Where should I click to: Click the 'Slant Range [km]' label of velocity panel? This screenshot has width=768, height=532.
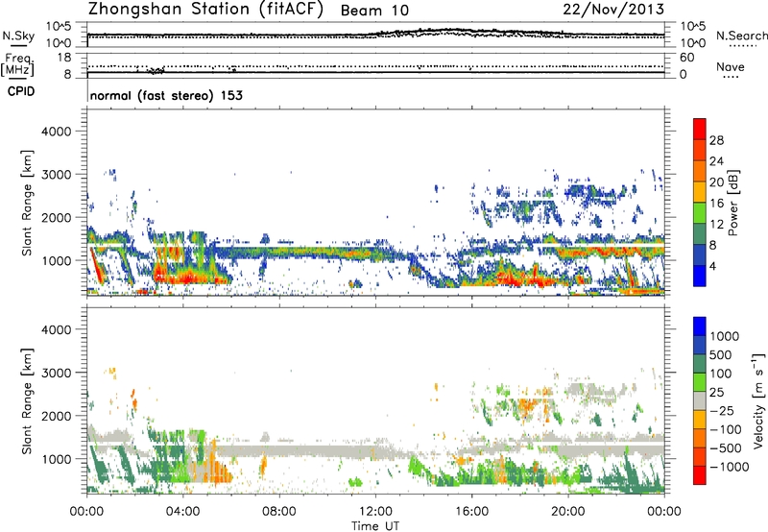tap(27, 401)
